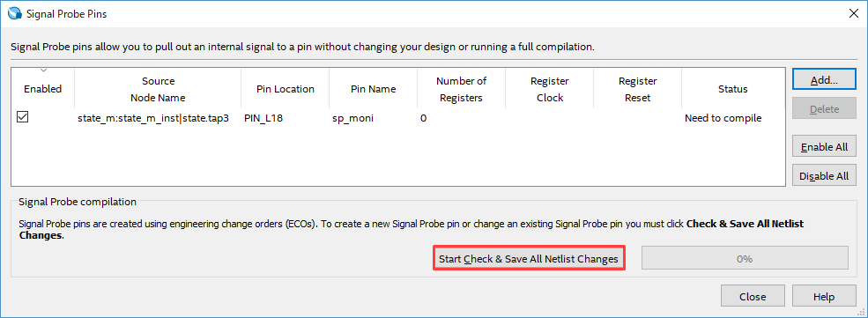The image size is (868, 318).
Task: Close the Signal Probe Pins dialog
Action: coord(753,297)
